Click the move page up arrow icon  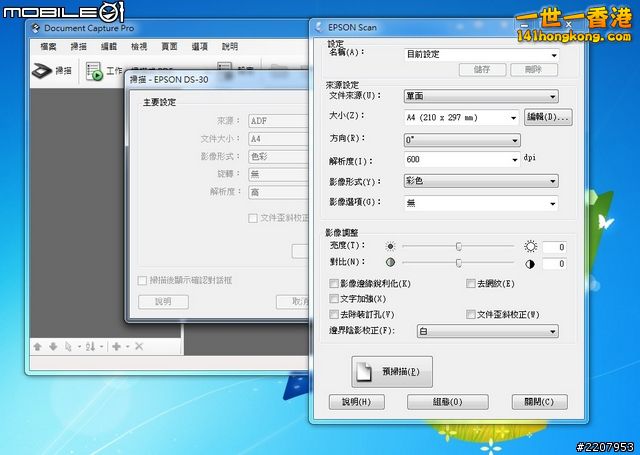38,346
